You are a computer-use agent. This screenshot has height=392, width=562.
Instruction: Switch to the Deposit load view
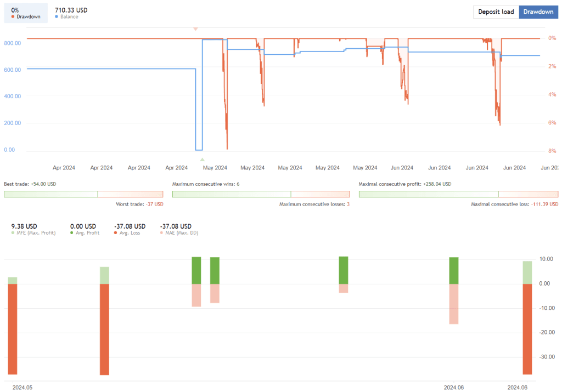tap(496, 12)
